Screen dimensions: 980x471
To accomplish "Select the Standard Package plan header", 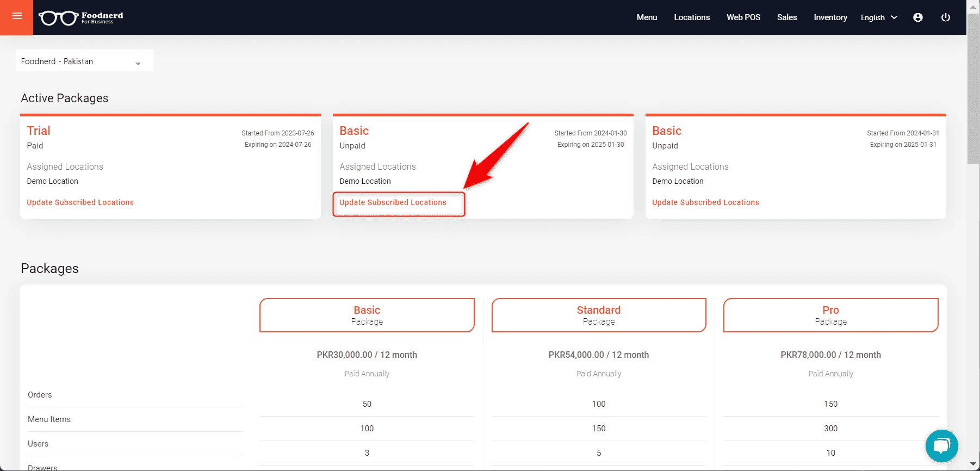I will pyautogui.click(x=598, y=315).
